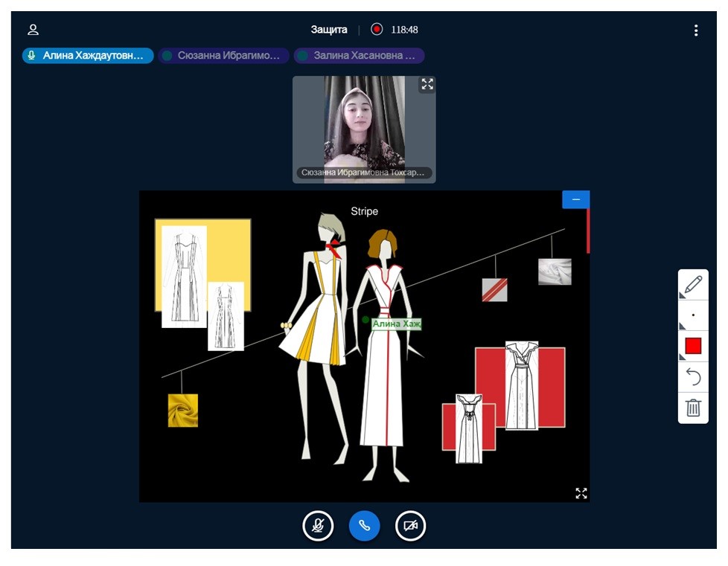The height and width of the screenshot is (566, 728).
Task: Toggle the microphone mute button
Action: click(x=318, y=526)
